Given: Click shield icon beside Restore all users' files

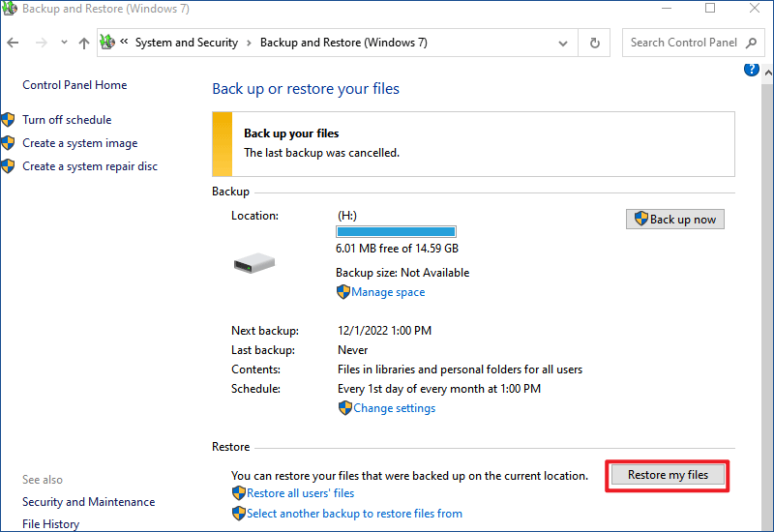Looking at the screenshot, I should click(239, 493).
